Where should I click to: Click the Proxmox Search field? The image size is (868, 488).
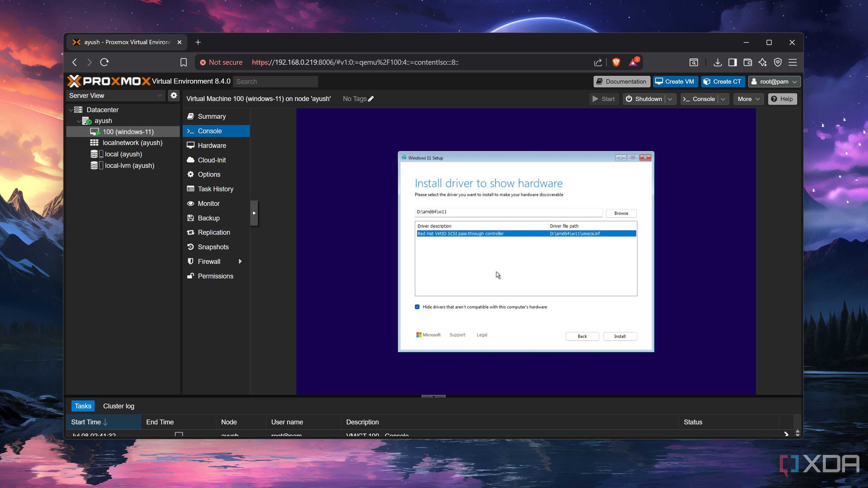275,82
